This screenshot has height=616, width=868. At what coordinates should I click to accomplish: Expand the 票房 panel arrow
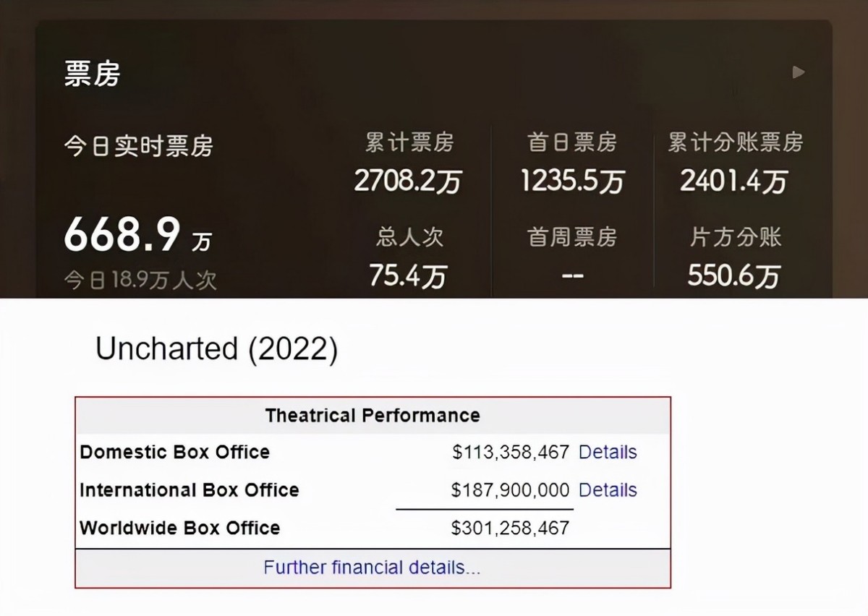tap(799, 72)
